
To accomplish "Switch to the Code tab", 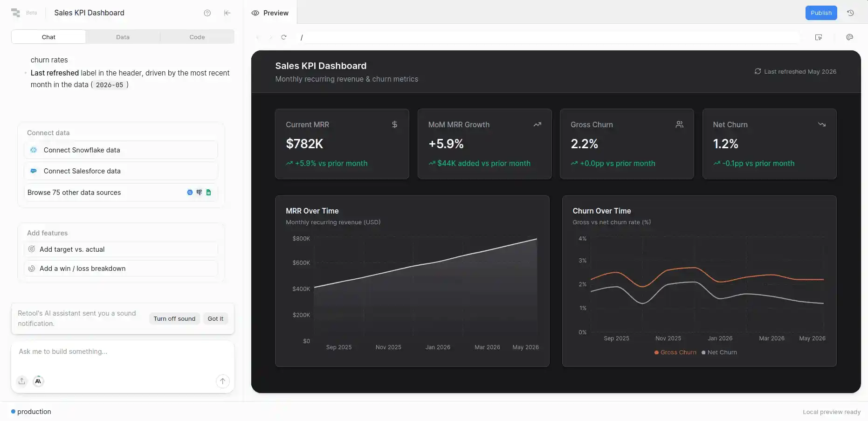I will point(197,37).
